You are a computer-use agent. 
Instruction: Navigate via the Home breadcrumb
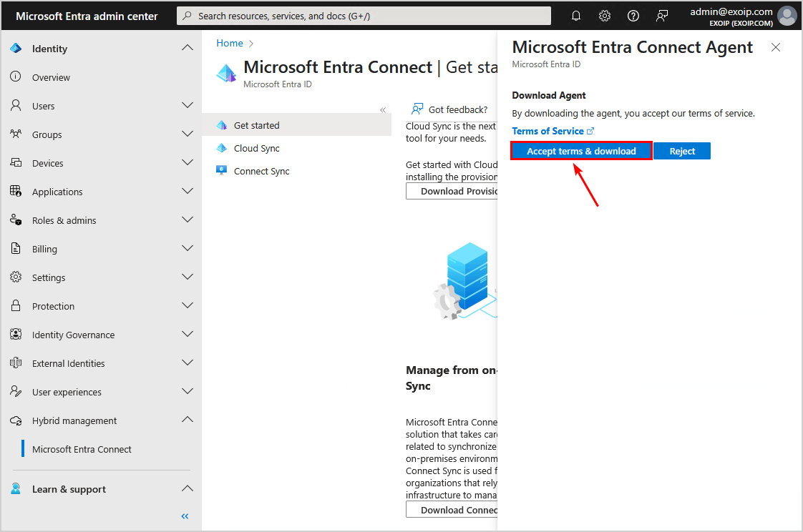tap(228, 43)
